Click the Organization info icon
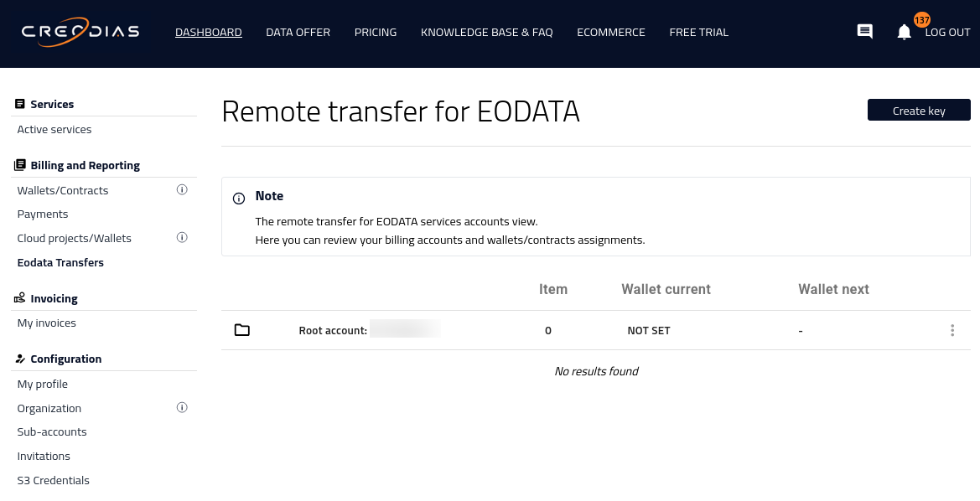 (x=182, y=408)
